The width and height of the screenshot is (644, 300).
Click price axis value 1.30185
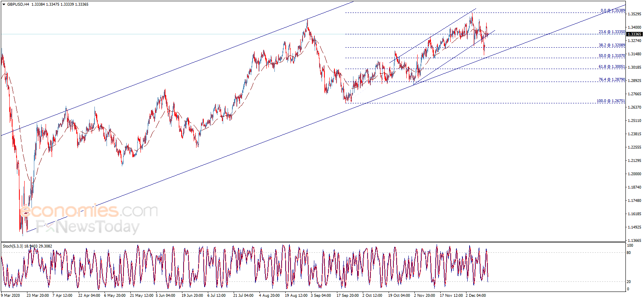tap(634, 67)
